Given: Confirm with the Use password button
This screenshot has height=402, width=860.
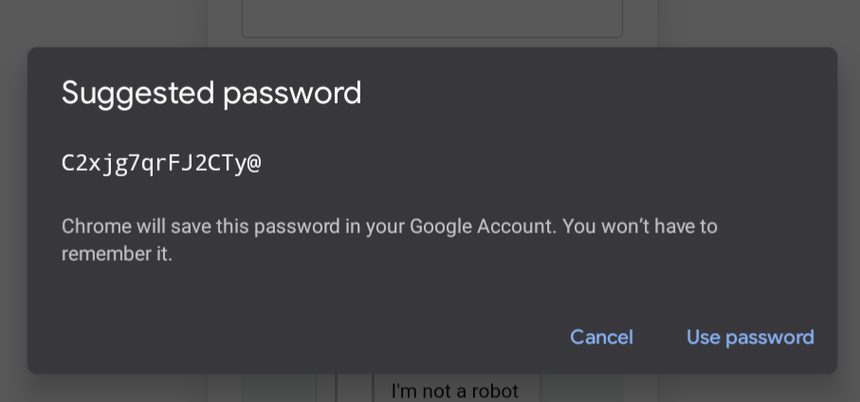Looking at the screenshot, I should pyautogui.click(x=750, y=337).
